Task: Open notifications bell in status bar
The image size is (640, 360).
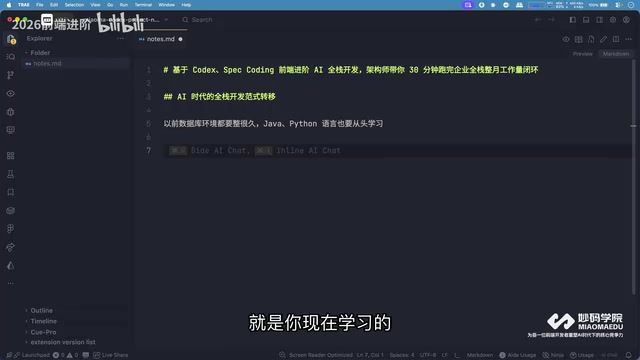Action: 629,355
